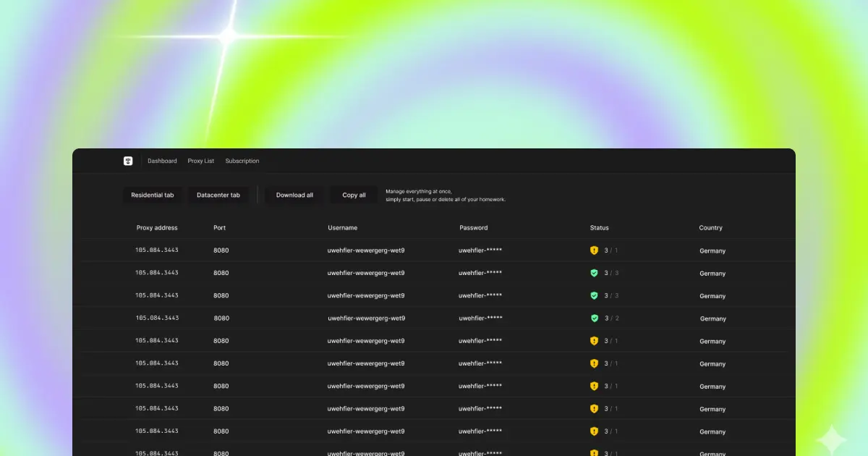Click the sparkle icon in bottom-right corner
This screenshot has width=868, height=456.
tap(831, 440)
